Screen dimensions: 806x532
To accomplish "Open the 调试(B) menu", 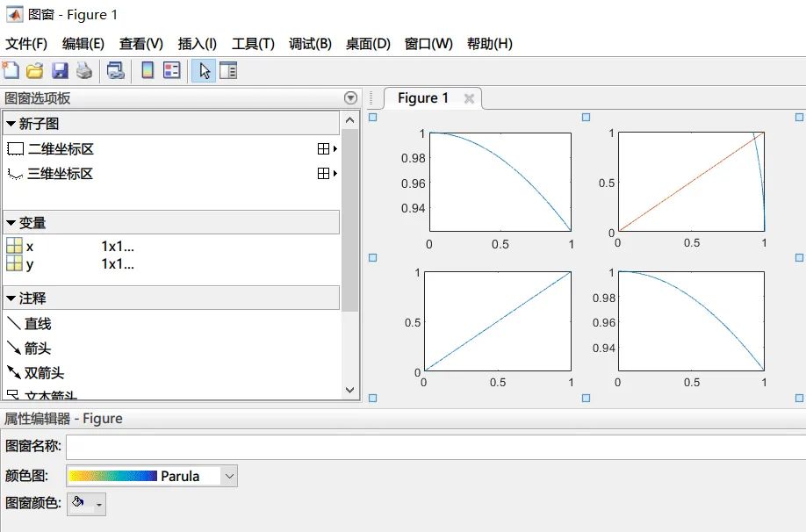I will pyautogui.click(x=310, y=44).
